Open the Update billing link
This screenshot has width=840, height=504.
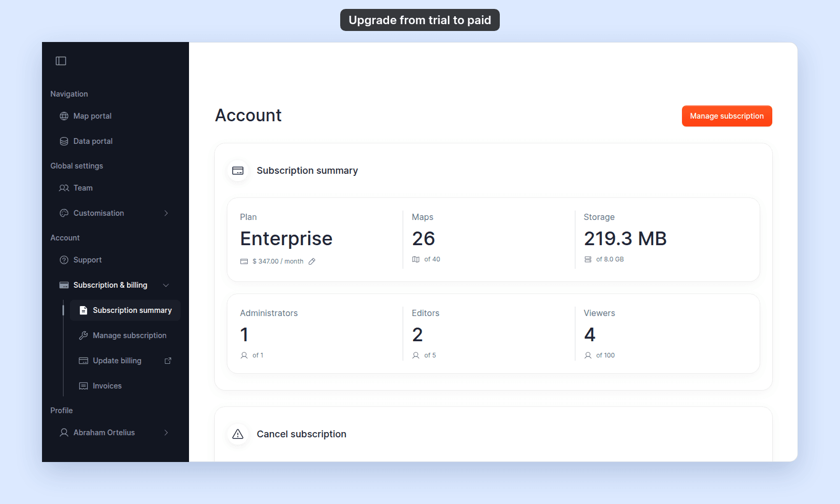125,361
